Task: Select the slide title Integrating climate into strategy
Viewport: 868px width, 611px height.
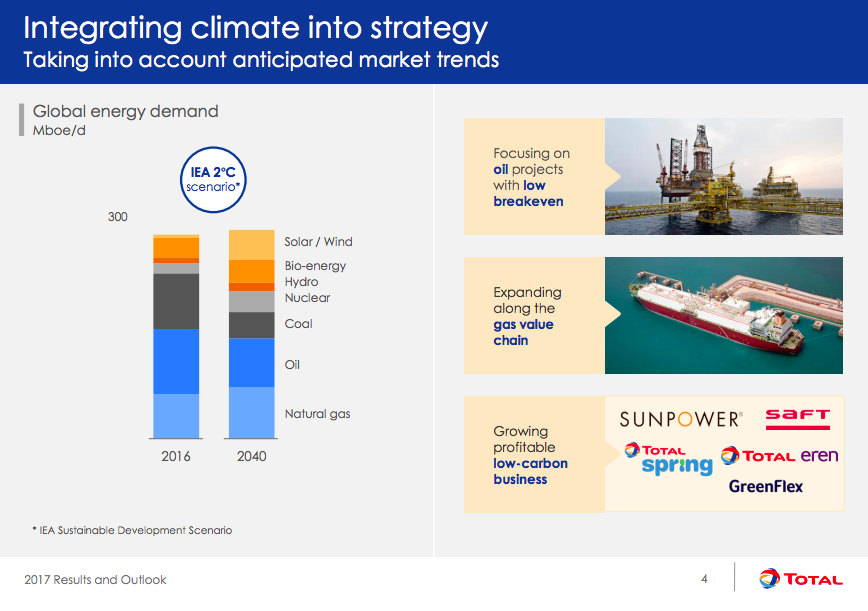Action: (254, 29)
